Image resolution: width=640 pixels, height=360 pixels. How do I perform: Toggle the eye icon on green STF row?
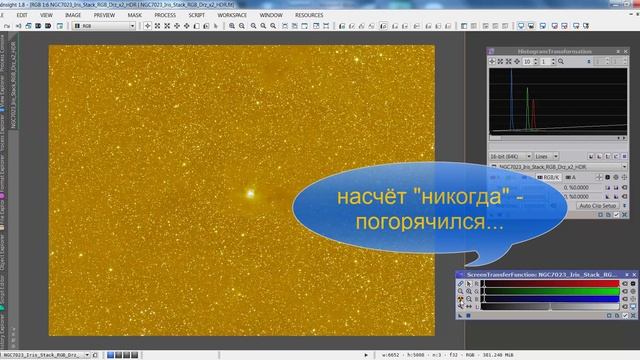[625, 291]
